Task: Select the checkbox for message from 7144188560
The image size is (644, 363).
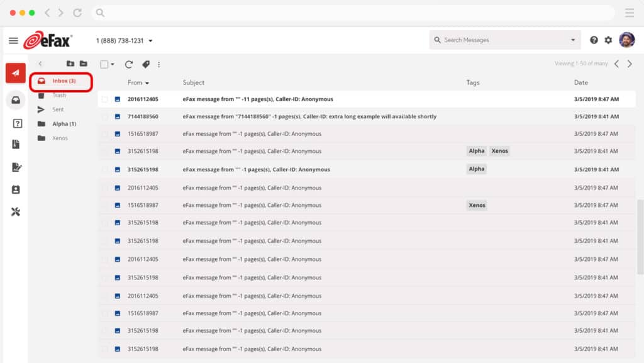Action: click(105, 116)
